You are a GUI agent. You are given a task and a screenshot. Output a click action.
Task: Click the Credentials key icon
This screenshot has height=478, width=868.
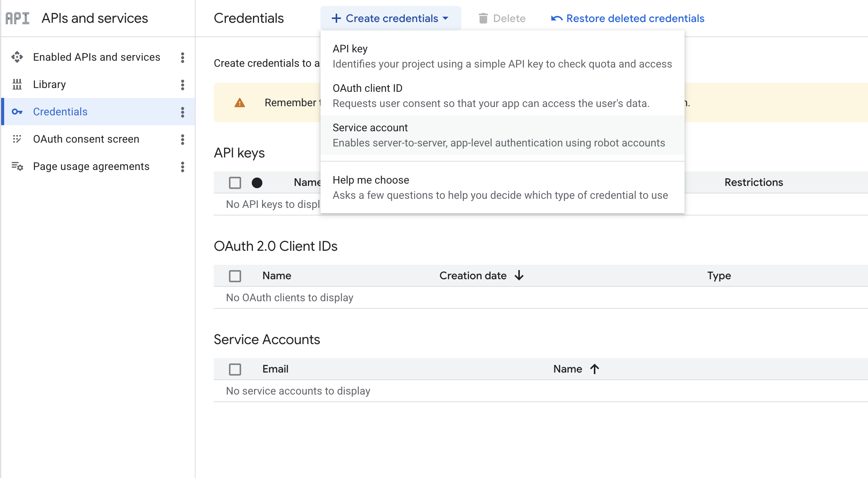17,112
